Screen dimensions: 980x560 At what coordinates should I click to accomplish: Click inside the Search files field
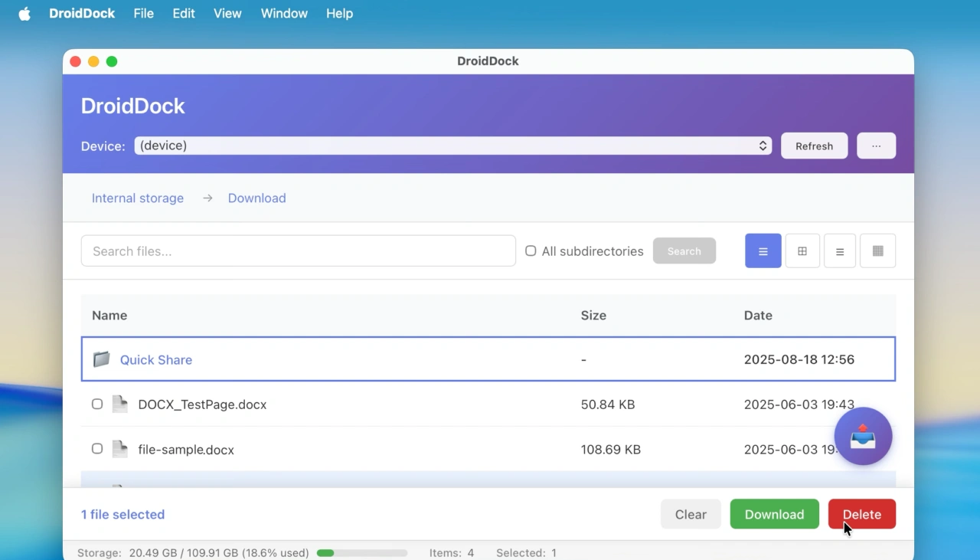click(298, 251)
